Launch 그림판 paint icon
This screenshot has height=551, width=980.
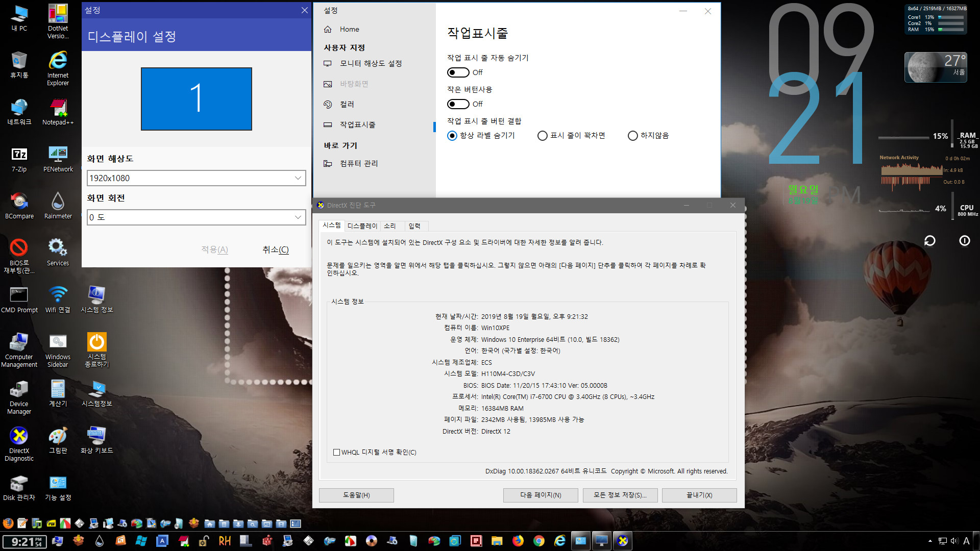[58, 440]
